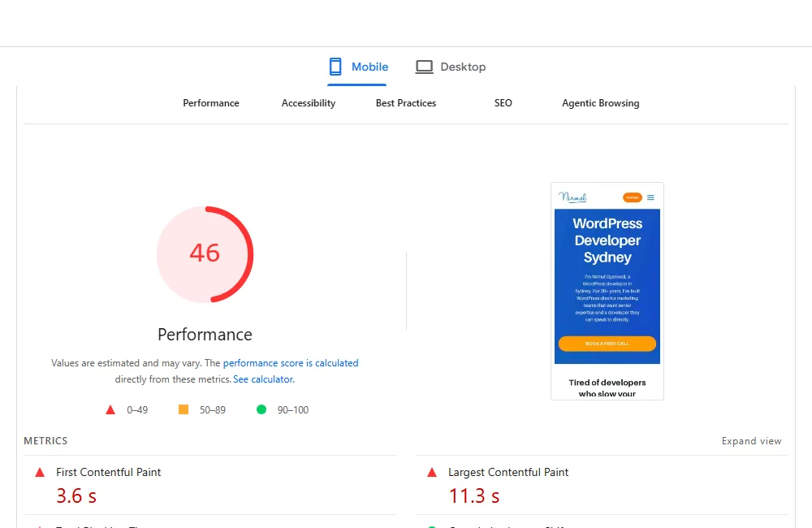The height and width of the screenshot is (528, 812).
Task: Click the hamburger menu in the screenshot preview
Action: point(650,197)
